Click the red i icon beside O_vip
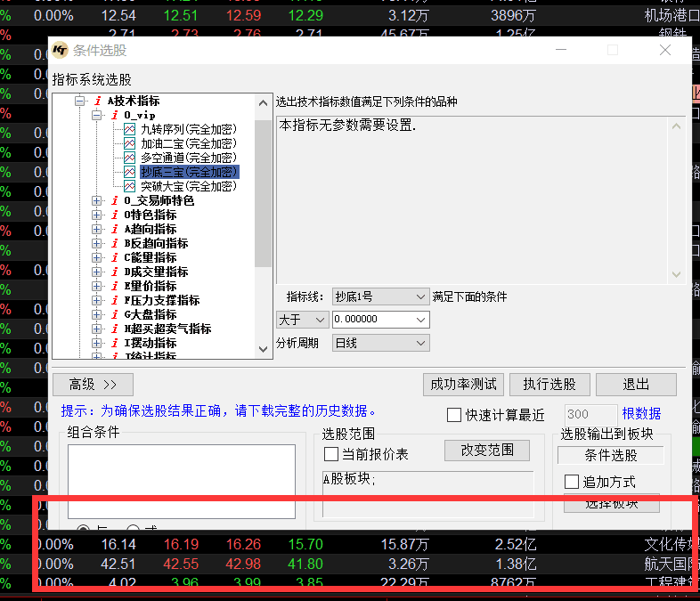Viewport: 700px width, 601px height. point(115,115)
